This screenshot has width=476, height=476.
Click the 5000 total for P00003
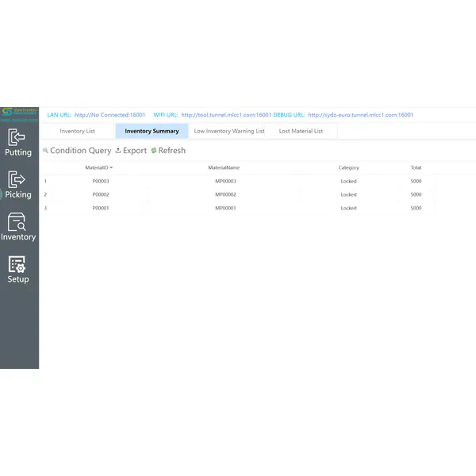(x=416, y=181)
